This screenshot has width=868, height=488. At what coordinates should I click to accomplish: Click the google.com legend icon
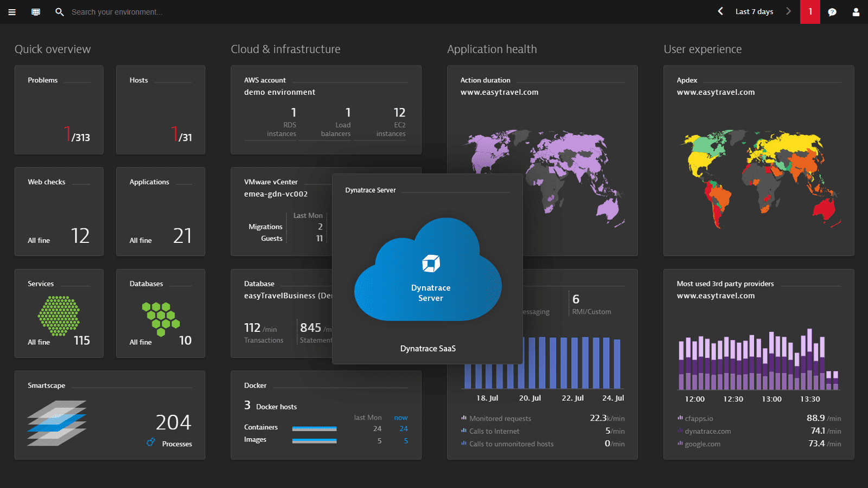(680, 444)
